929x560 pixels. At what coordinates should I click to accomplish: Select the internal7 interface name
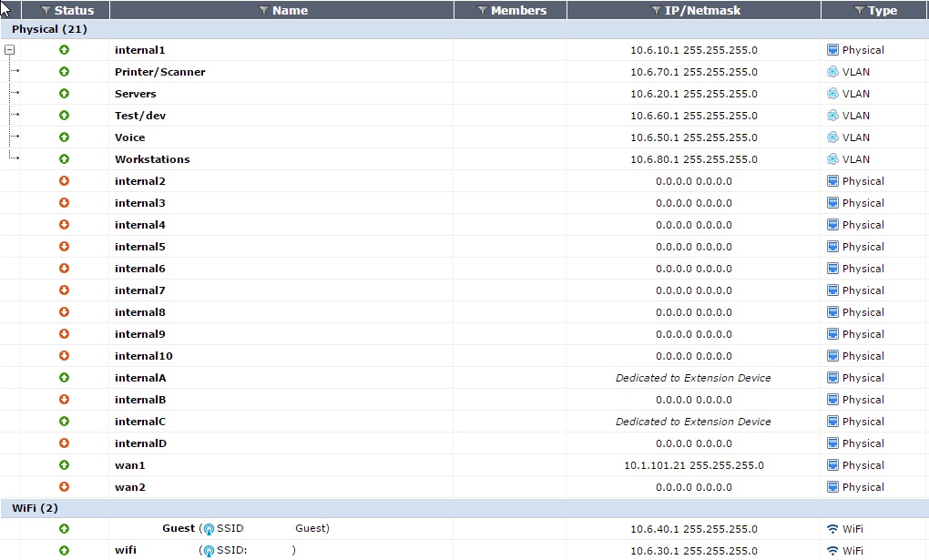tap(140, 290)
